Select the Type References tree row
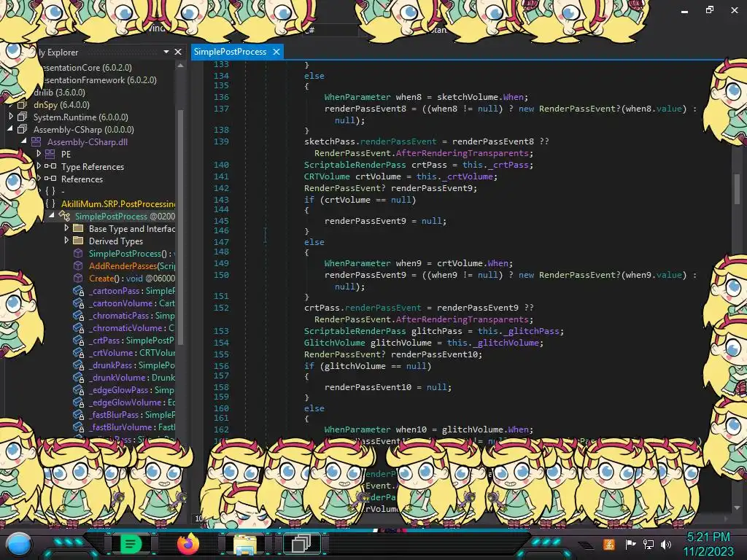747x560 pixels. [93, 167]
